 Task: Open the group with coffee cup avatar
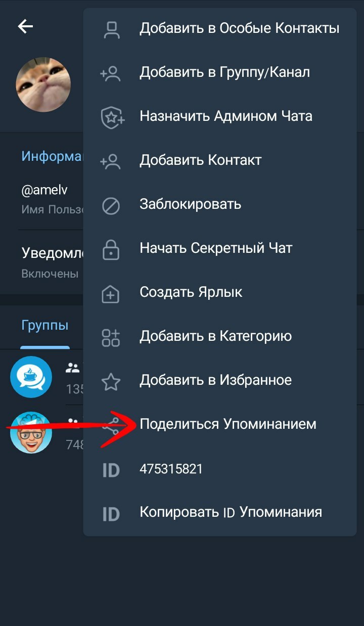click(31, 377)
